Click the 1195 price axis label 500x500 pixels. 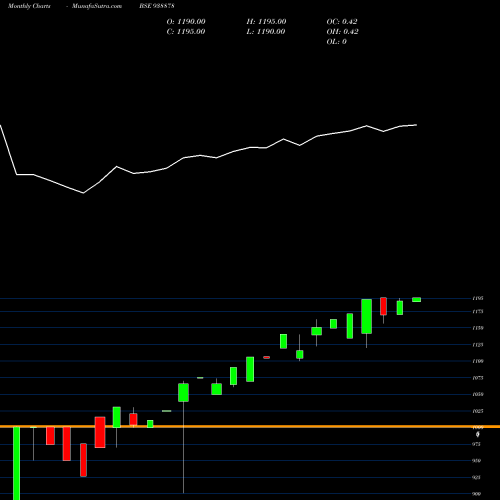tap(478, 298)
